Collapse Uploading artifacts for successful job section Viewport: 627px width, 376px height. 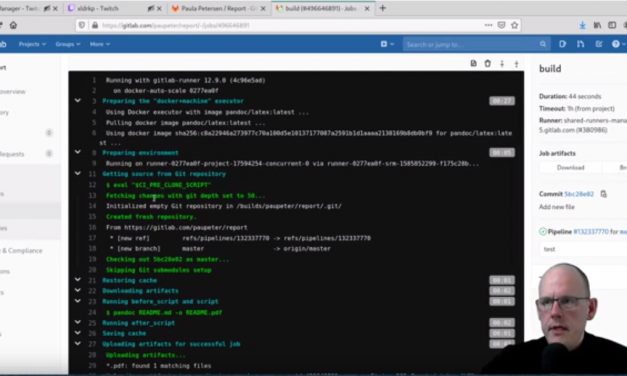click(x=78, y=343)
